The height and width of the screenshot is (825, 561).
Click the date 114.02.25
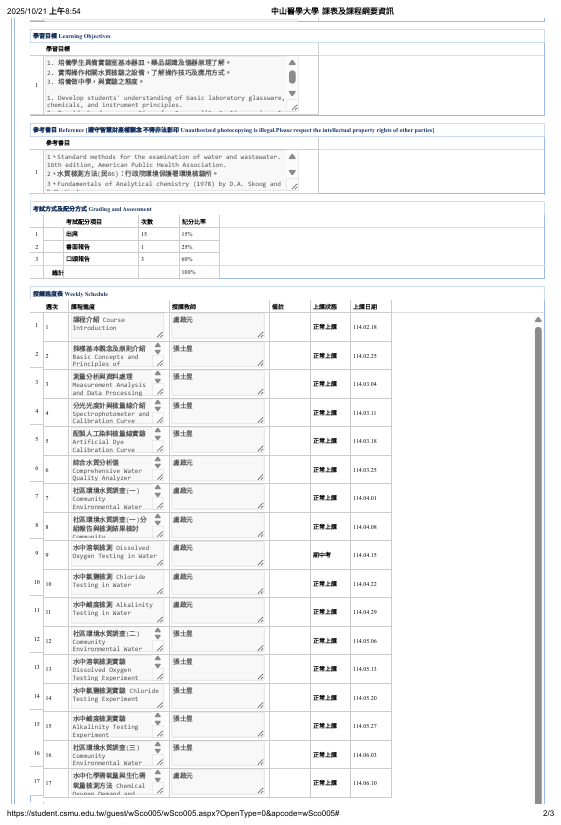tap(365, 356)
